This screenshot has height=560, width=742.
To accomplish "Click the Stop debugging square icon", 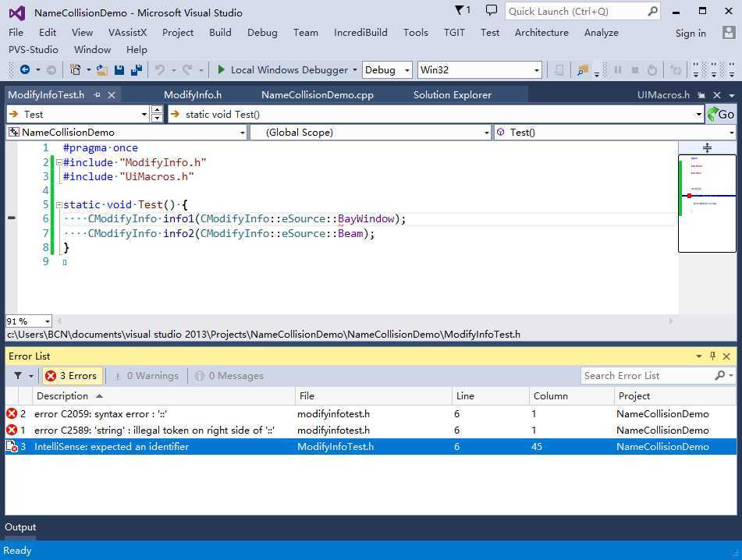I will tap(635, 70).
